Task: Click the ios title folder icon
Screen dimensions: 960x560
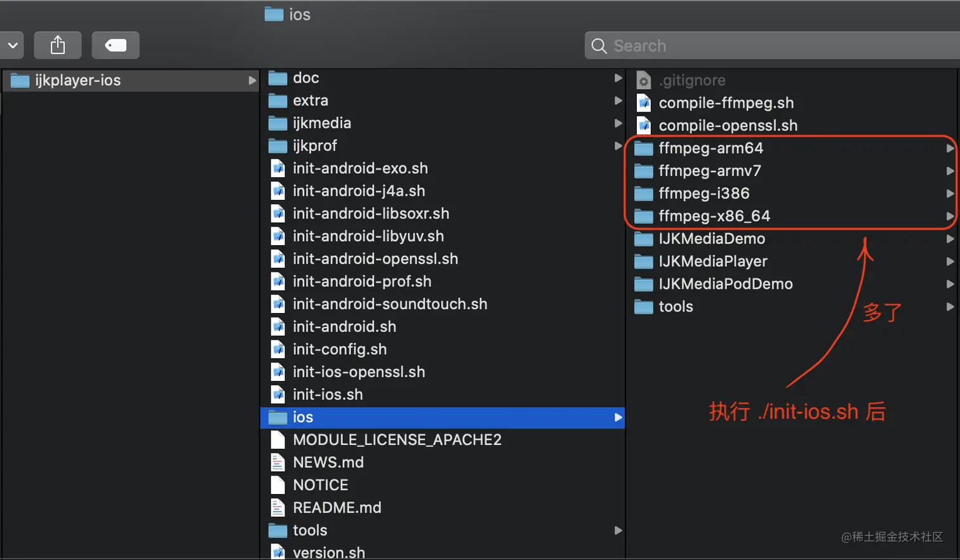Action: point(274,14)
